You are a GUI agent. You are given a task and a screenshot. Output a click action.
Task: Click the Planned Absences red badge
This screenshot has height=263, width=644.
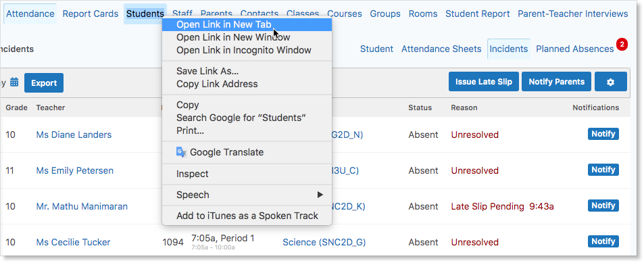(x=622, y=44)
